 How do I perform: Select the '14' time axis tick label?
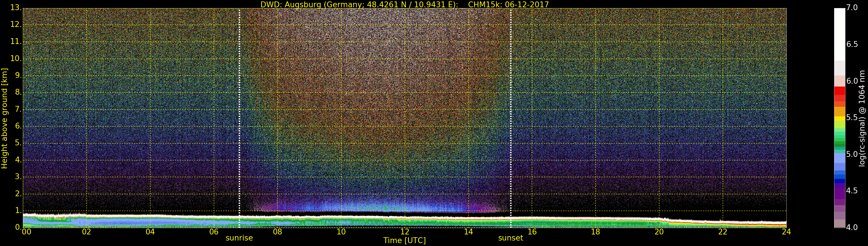pos(468,232)
